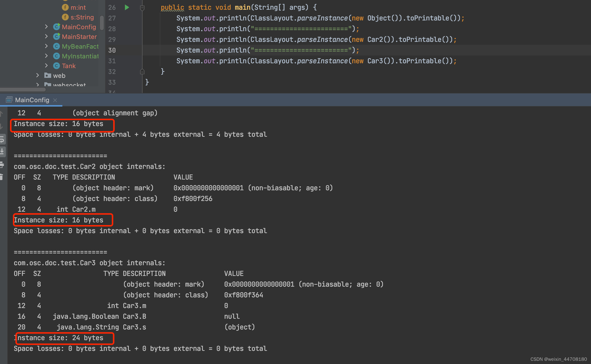Click the down arrow in console toolbar
Viewport: 591px width, 364px height.
click(x=1, y=126)
